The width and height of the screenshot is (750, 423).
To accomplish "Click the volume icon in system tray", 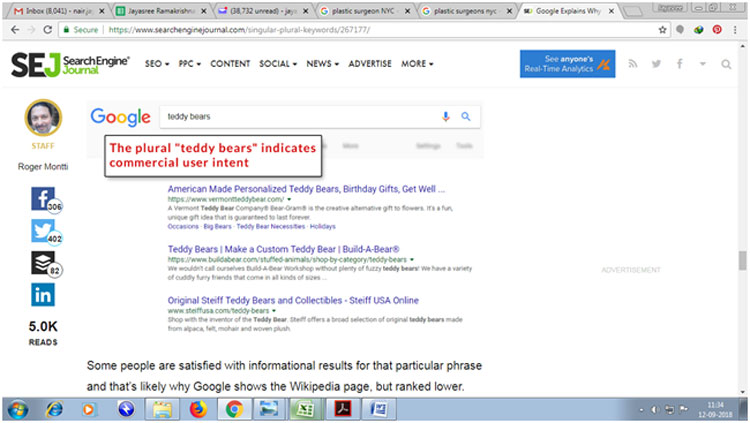I will pos(655,410).
